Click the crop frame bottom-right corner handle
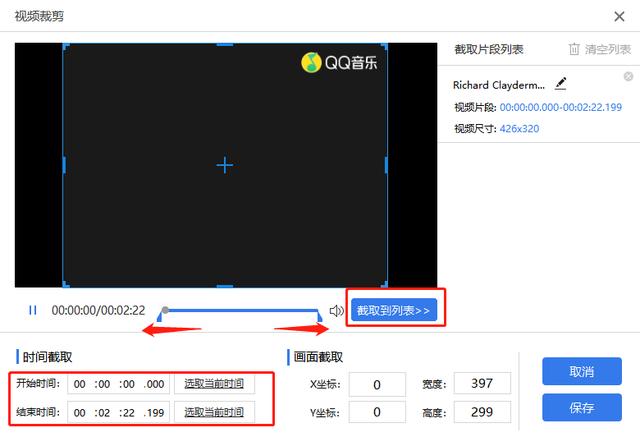Image resolution: width=640 pixels, height=437 pixels. (384, 284)
